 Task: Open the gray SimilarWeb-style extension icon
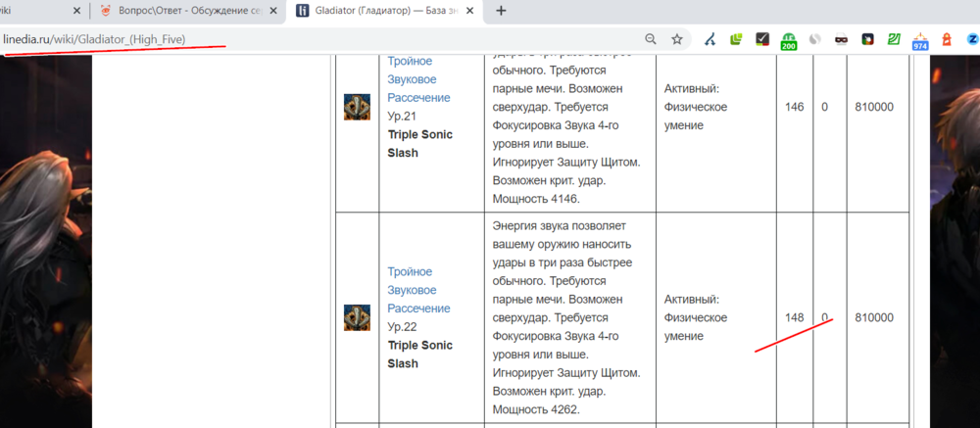814,39
